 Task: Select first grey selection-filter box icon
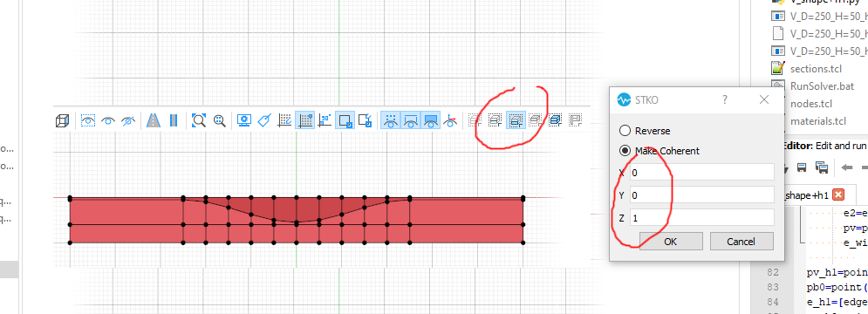pyautogui.click(x=475, y=119)
